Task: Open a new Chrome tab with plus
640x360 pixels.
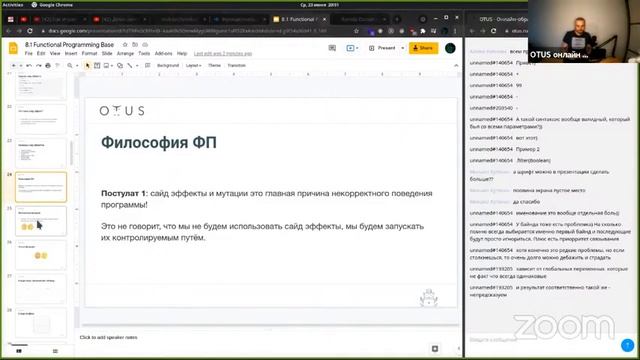Action: point(397,19)
